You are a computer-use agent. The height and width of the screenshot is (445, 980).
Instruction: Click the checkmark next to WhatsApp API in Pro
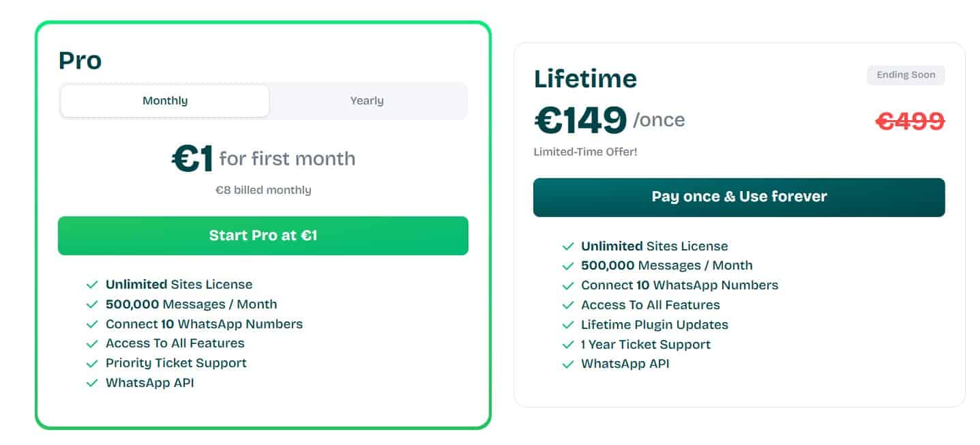pos(93,384)
